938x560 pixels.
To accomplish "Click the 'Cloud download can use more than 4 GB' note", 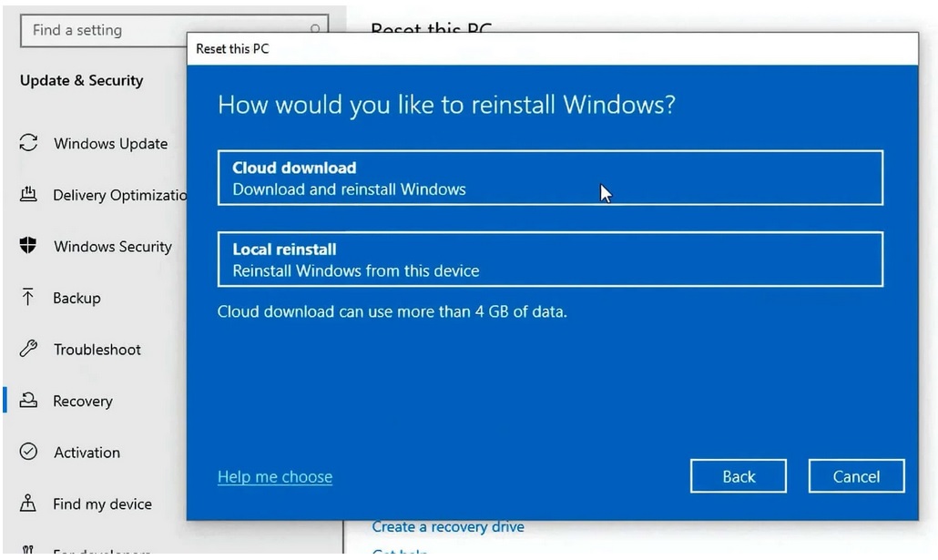I will point(392,311).
